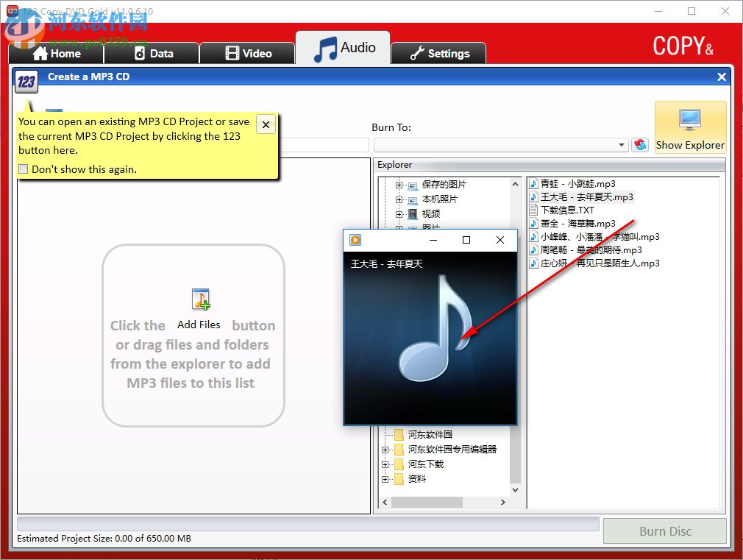Dismiss the yellow tooltip with its X
Screen dimensions: 743x560
[266, 124]
